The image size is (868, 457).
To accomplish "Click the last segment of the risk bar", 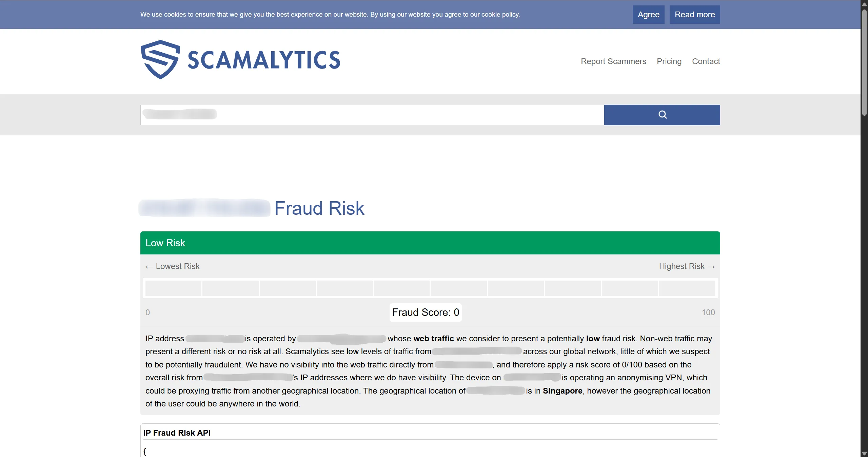I will [687, 288].
